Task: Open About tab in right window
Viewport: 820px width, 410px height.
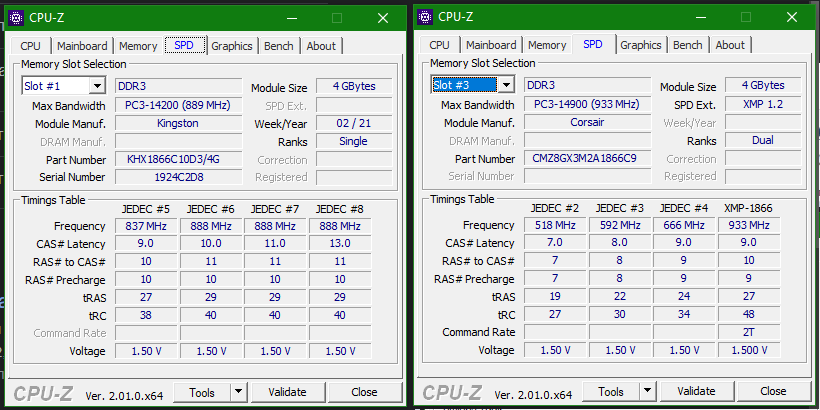Action: tap(730, 45)
